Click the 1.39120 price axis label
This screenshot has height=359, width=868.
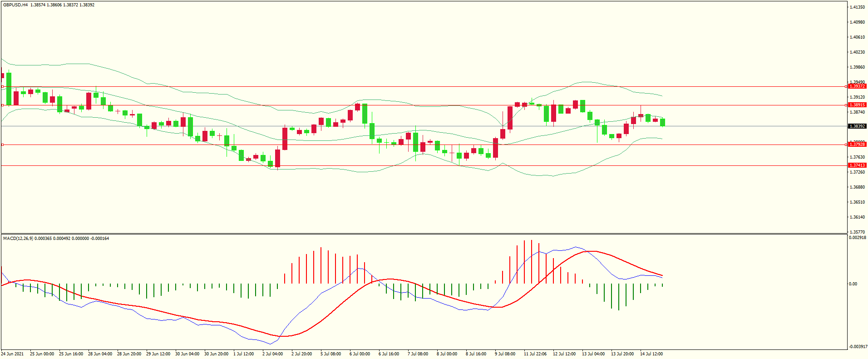pyautogui.click(x=858, y=97)
